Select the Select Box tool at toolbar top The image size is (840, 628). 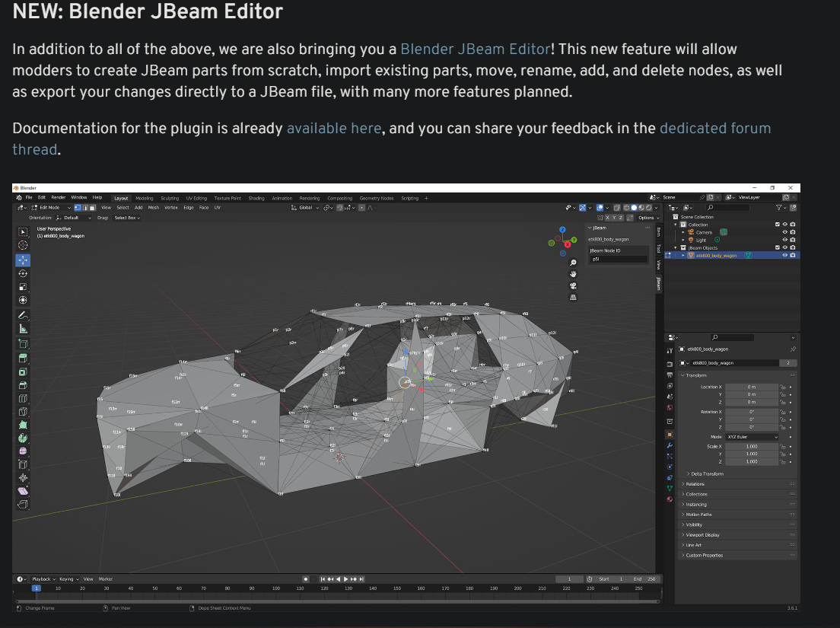point(23,231)
